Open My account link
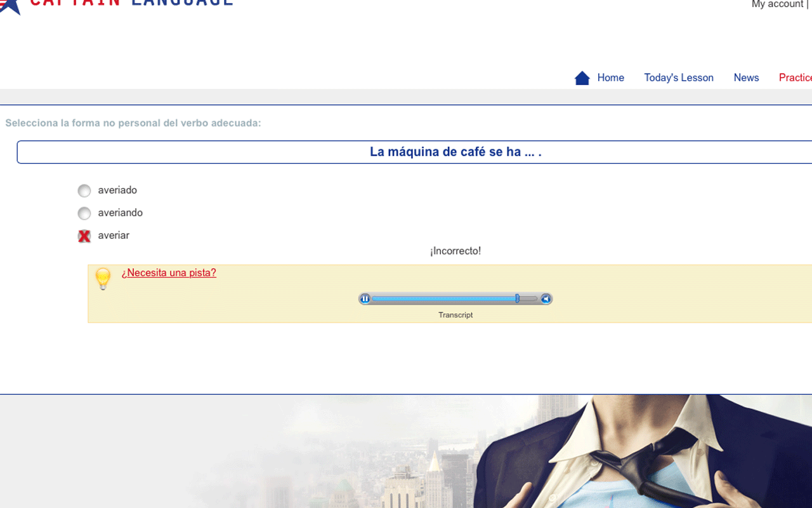This screenshot has height=508, width=812. [x=777, y=4]
